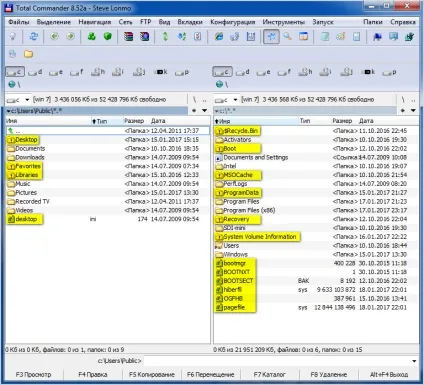Click F8 Удаление button

(329, 375)
